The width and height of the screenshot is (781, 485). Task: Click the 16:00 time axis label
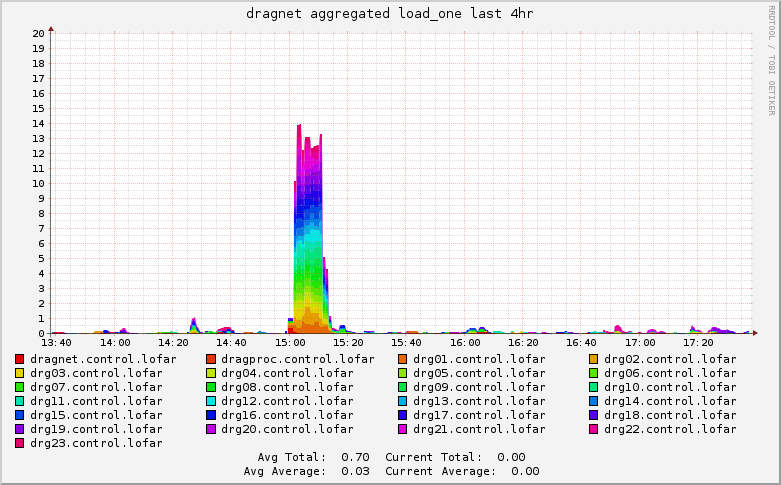click(x=465, y=343)
